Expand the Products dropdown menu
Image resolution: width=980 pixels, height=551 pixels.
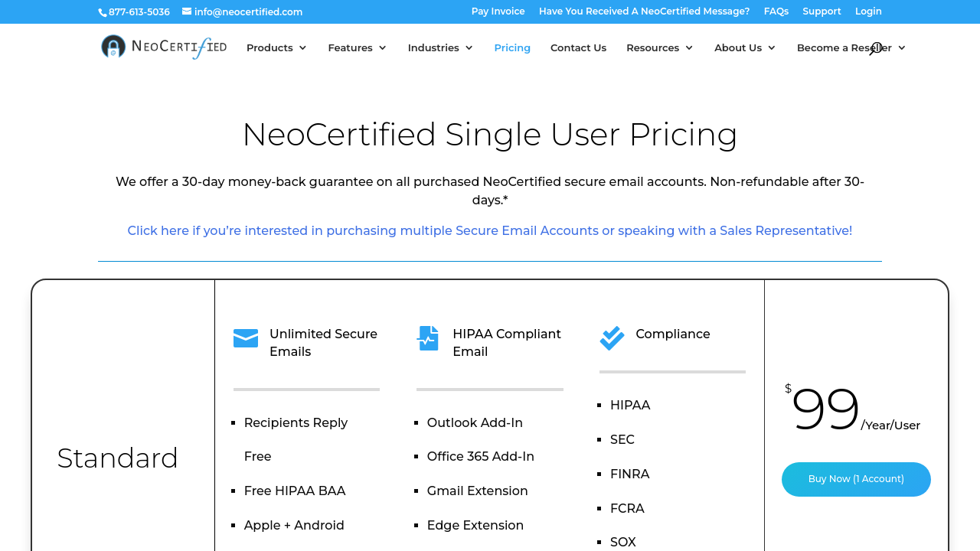click(x=276, y=47)
